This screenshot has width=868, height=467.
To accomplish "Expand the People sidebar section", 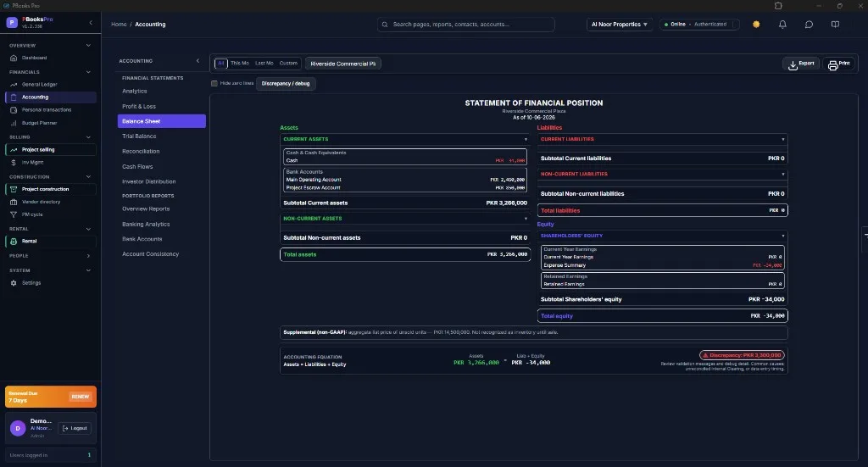I will (x=88, y=256).
